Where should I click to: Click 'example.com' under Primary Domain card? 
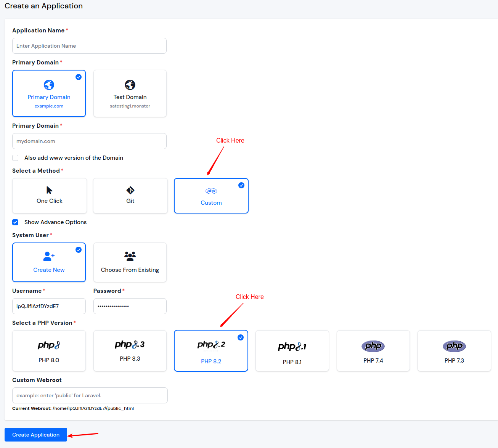point(49,106)
